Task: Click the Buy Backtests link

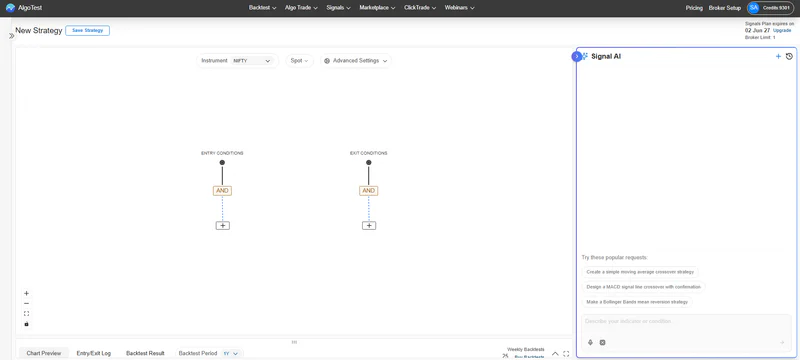Action: pos(529,357)
